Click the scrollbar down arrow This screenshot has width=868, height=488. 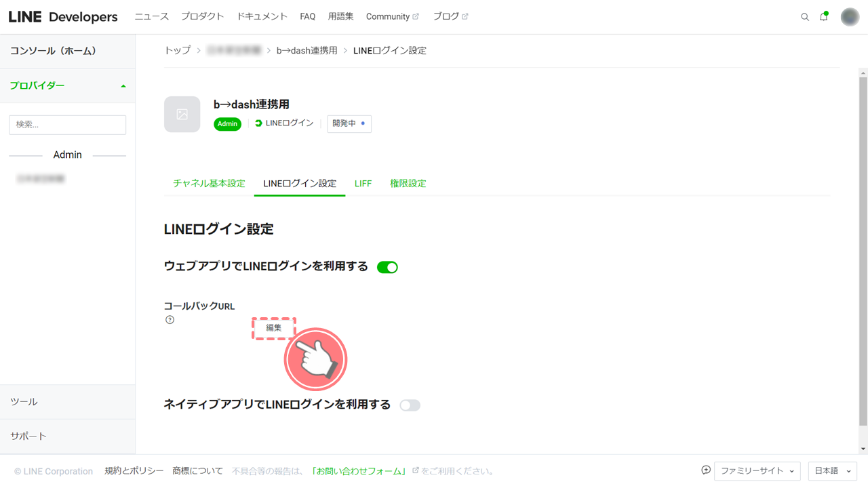click(863, 449)
